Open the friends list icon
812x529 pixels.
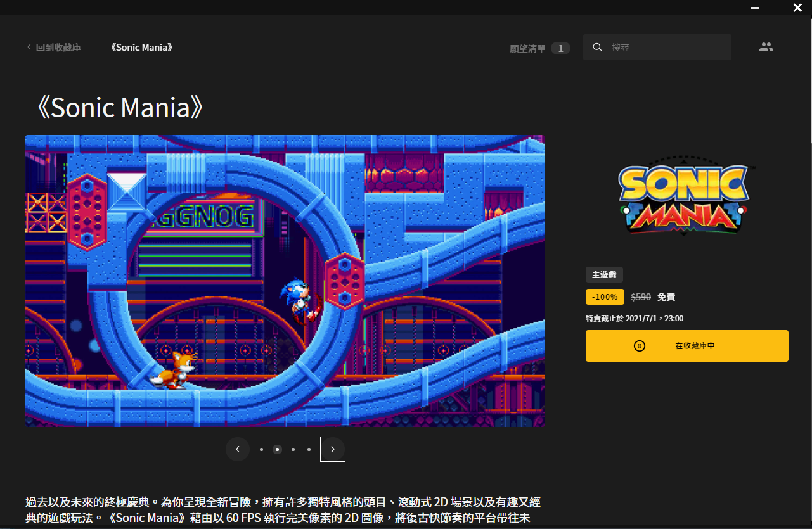766,48
